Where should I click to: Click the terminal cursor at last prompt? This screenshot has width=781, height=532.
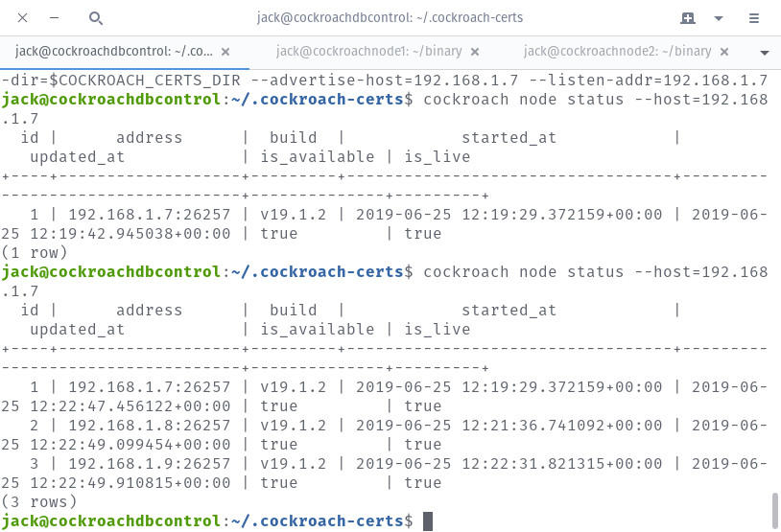pos(427,521)
